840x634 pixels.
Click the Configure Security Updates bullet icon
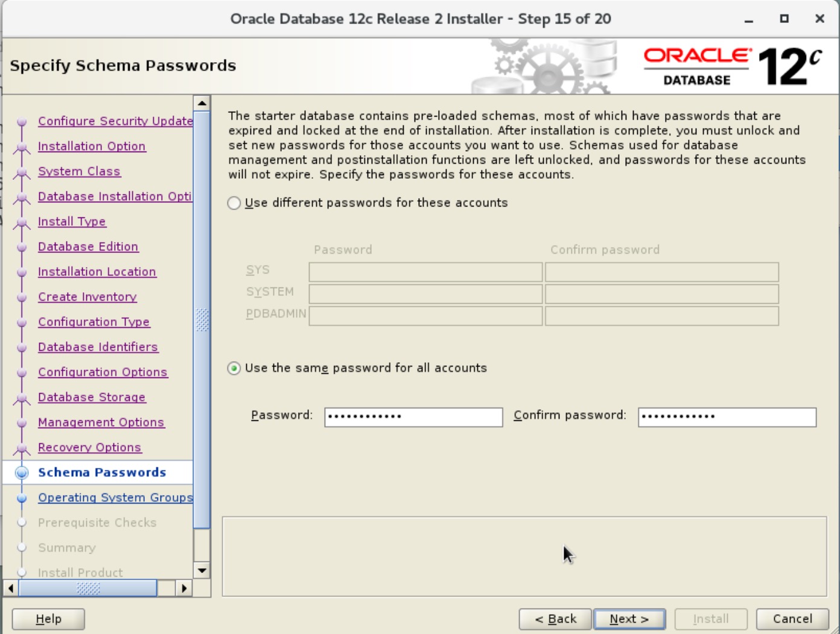pyautogui.click(x=22, y=121)
